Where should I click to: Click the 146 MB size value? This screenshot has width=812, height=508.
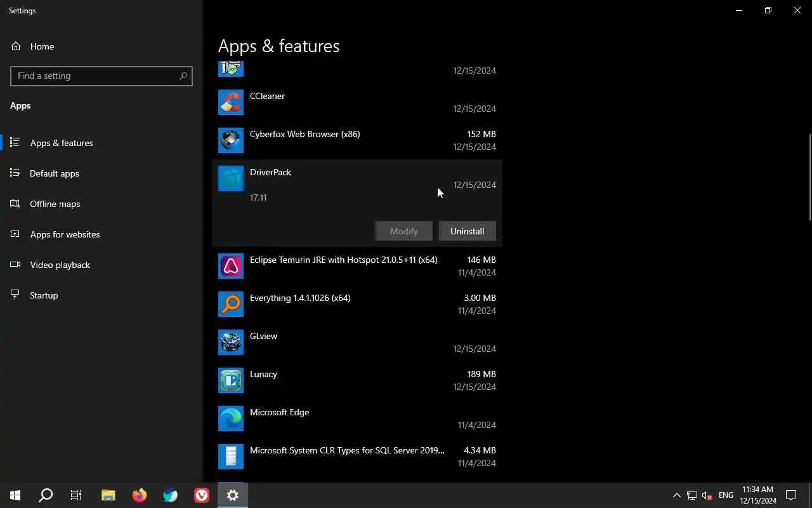point(481,260)
